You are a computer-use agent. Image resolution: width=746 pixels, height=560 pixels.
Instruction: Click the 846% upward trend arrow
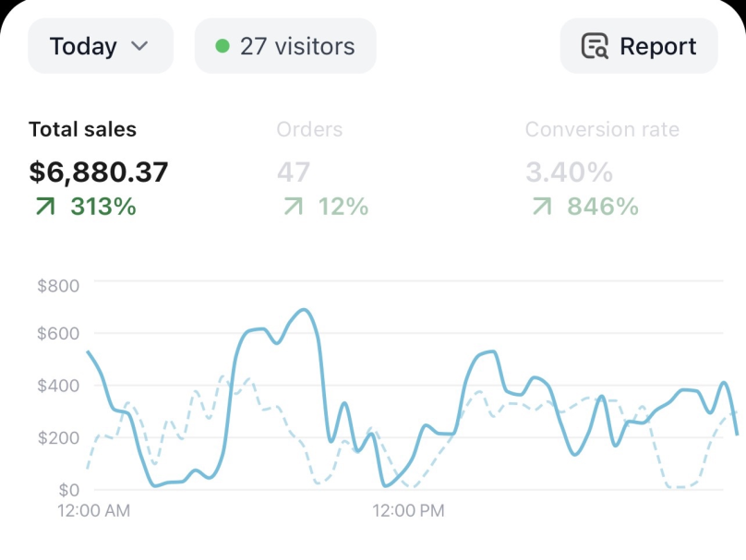[542, 207]
